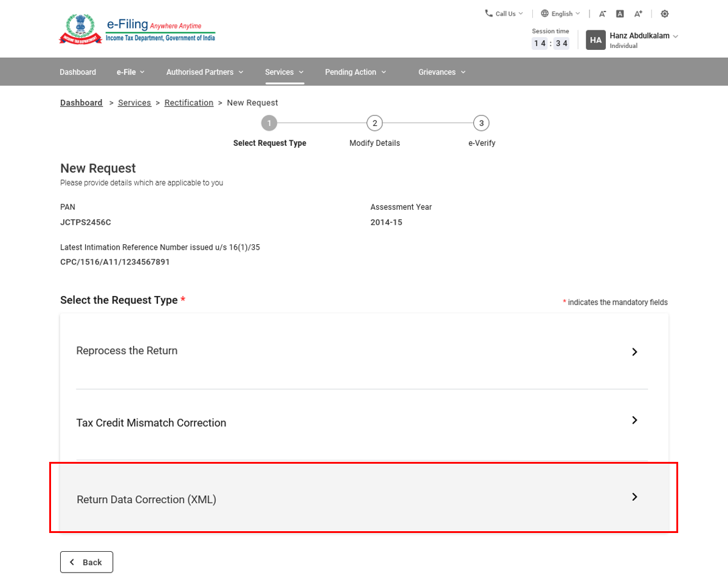Image resolution: width=728 pixels, height=581 pixels.
Task: Increase font size with the A+ icon
Action: 638,13
